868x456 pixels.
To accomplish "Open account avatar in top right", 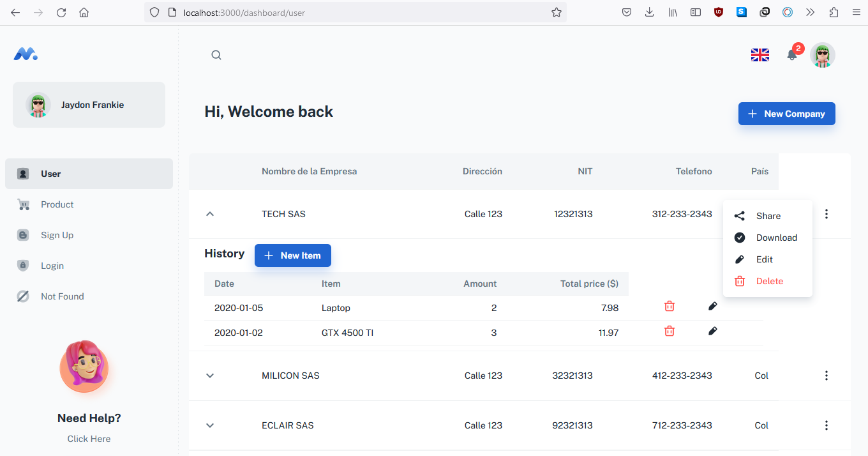I will (823, 55).
